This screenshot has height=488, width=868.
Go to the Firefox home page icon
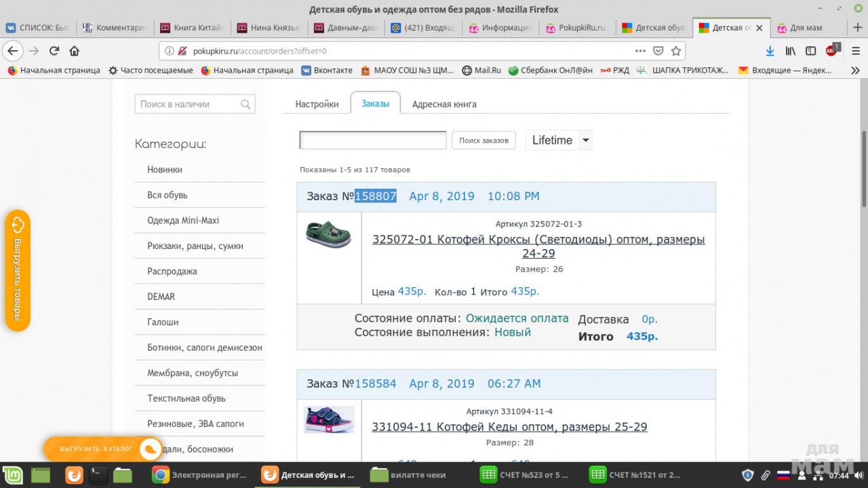coord(75,51)
